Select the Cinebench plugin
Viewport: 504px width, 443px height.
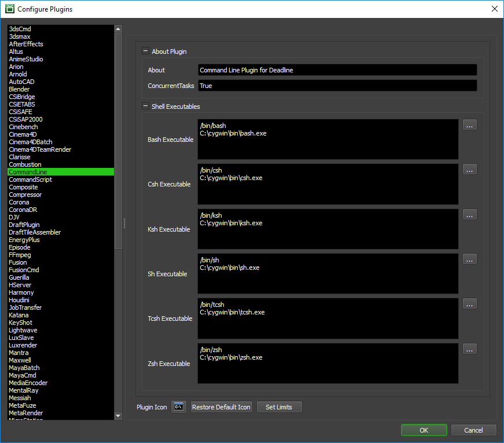[x=61, y=127]
